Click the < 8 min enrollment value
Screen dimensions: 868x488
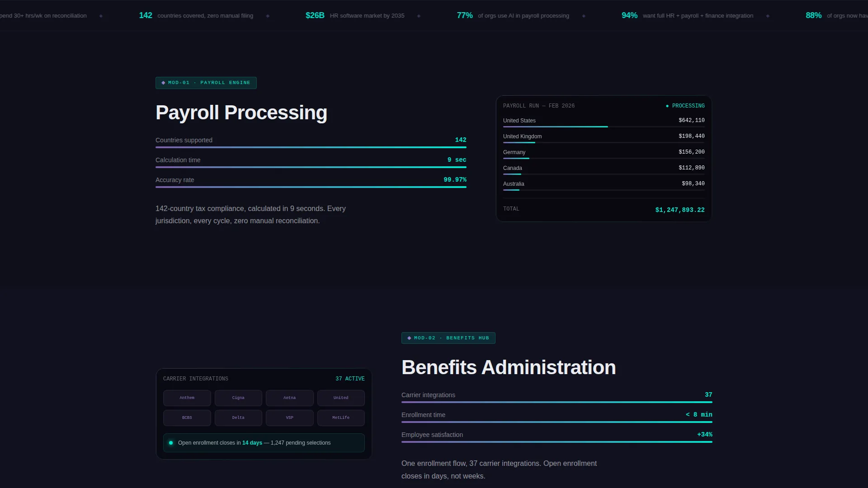[699, 415]
